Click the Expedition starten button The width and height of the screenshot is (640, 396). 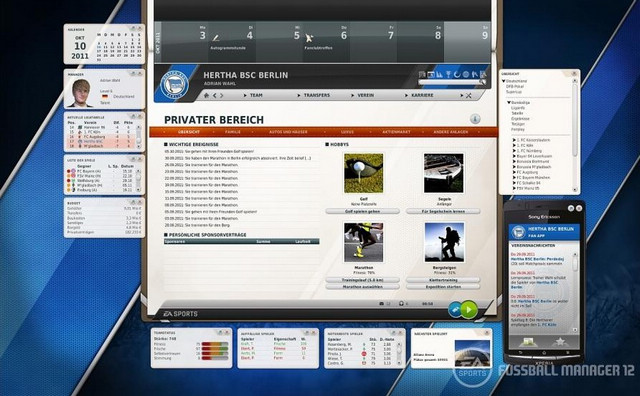(x=443, y=287)
